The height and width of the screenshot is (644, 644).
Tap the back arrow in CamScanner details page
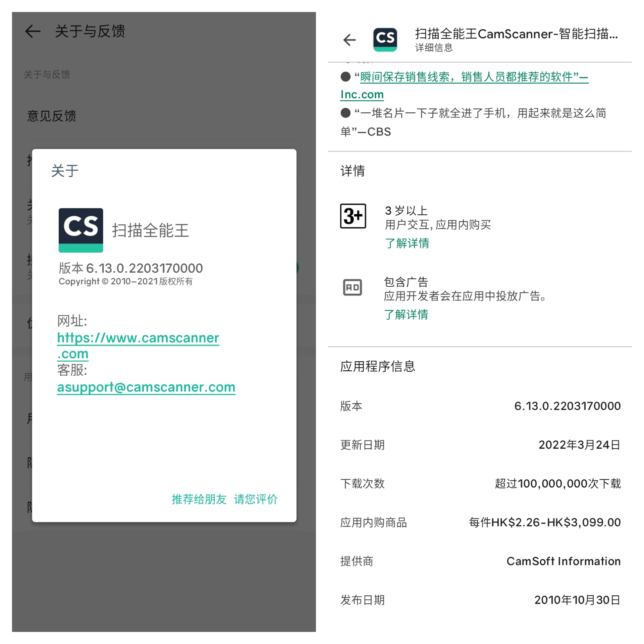(349, 40)
